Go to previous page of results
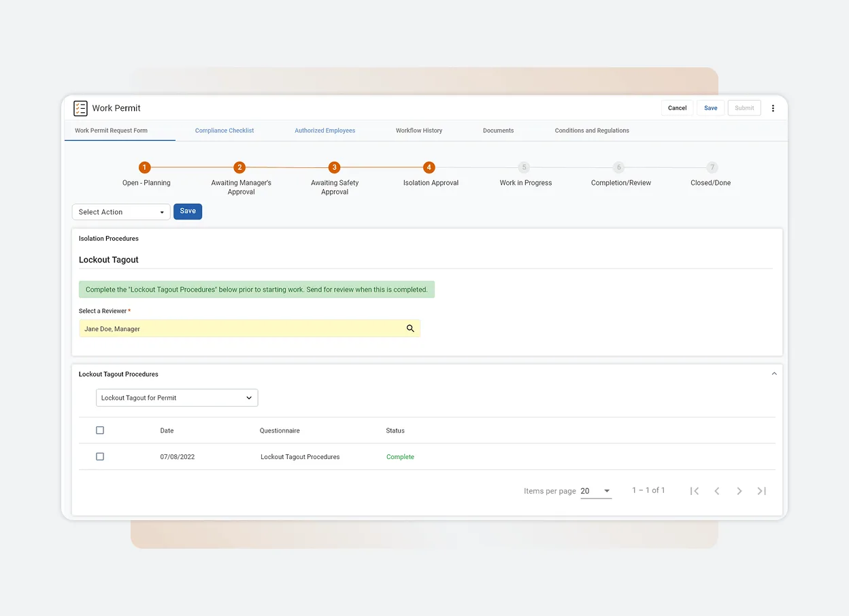The height and width of the screenshot is (616, 849). click(716, 490)
